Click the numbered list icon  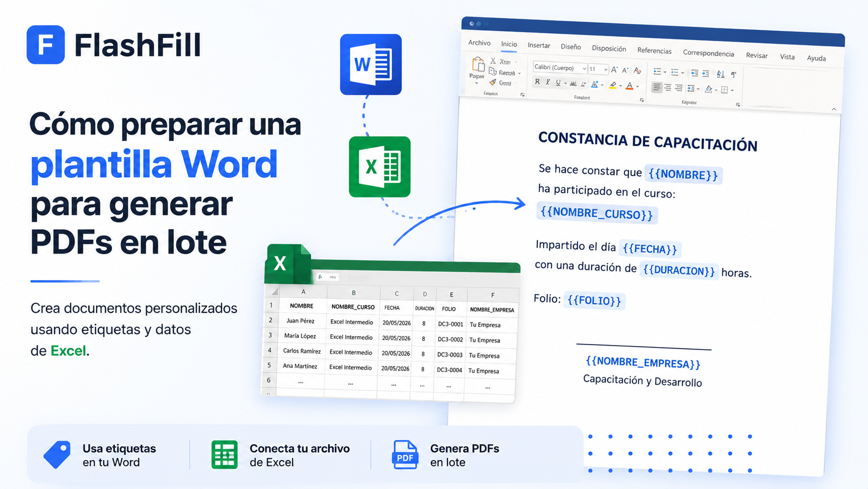point(675,72)
